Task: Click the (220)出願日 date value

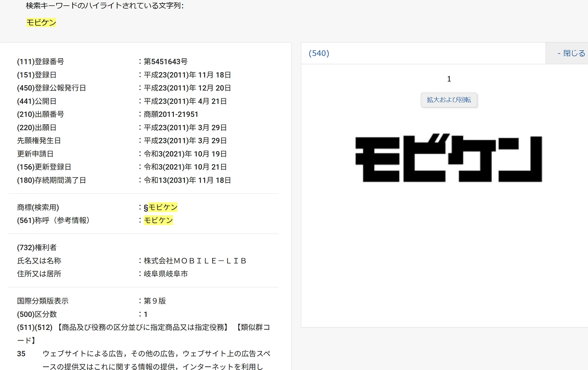Action: [x=185, y=127]
